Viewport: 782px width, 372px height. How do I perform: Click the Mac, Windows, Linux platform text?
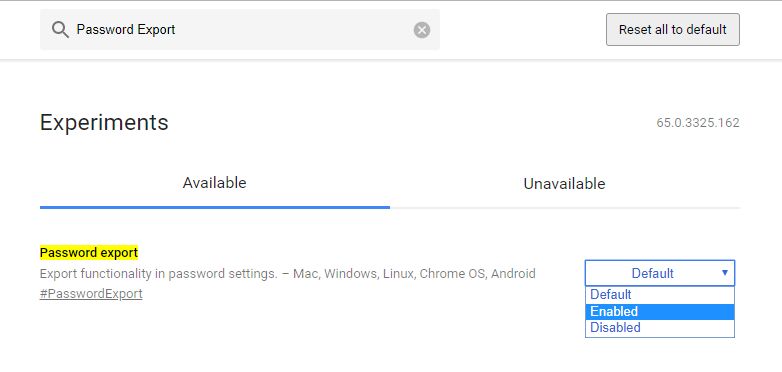point(354,274)
